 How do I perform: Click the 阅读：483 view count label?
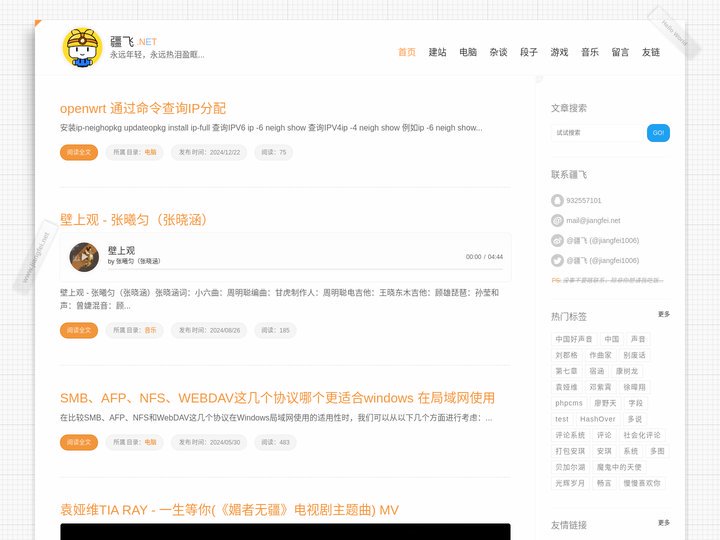(x=276, y=442)
